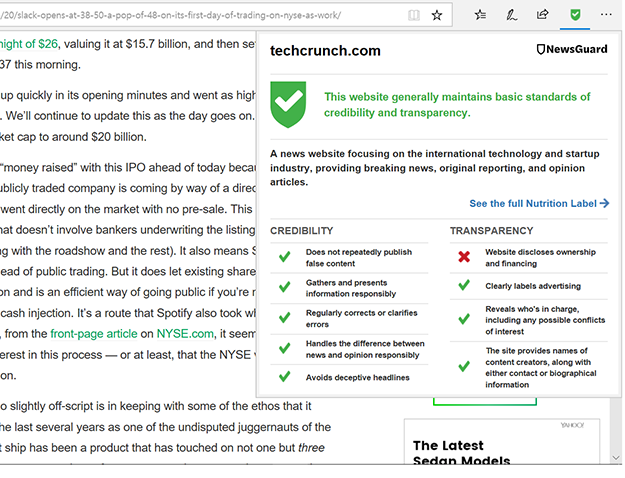Image resolution: width=625 pixels, height=478 pixels.
Task: Click green check for Clearly labels advertising
Action: coord(464,285)
